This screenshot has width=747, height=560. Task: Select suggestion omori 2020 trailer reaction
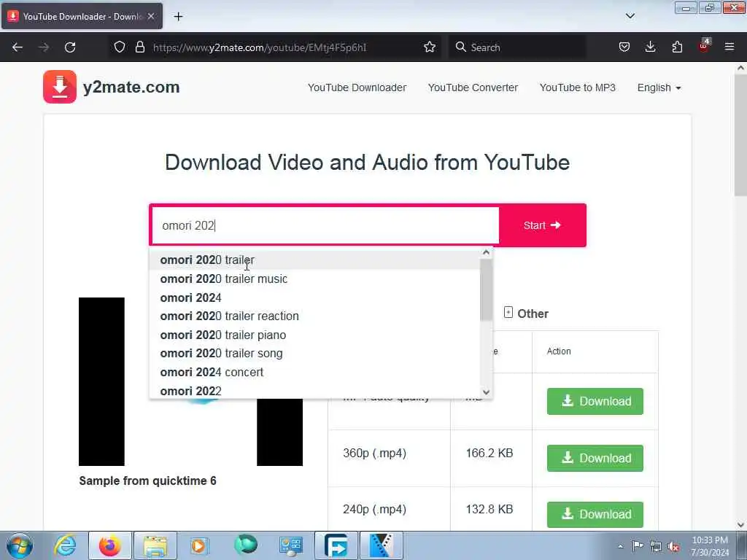314,316
